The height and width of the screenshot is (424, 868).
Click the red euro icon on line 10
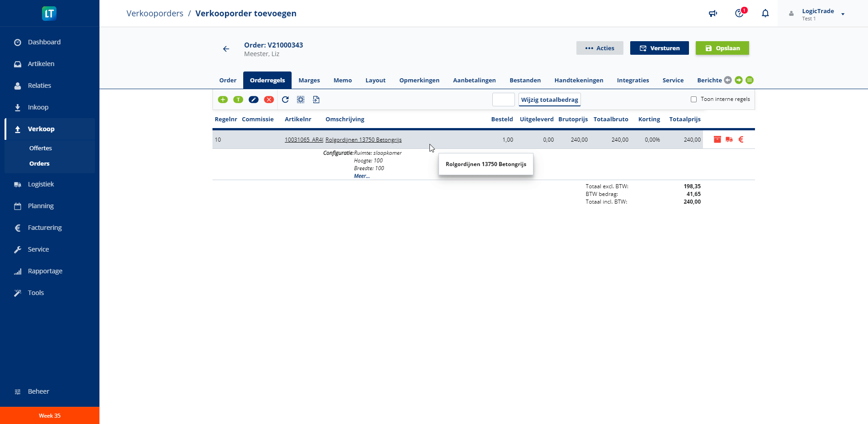click(741, 139)
